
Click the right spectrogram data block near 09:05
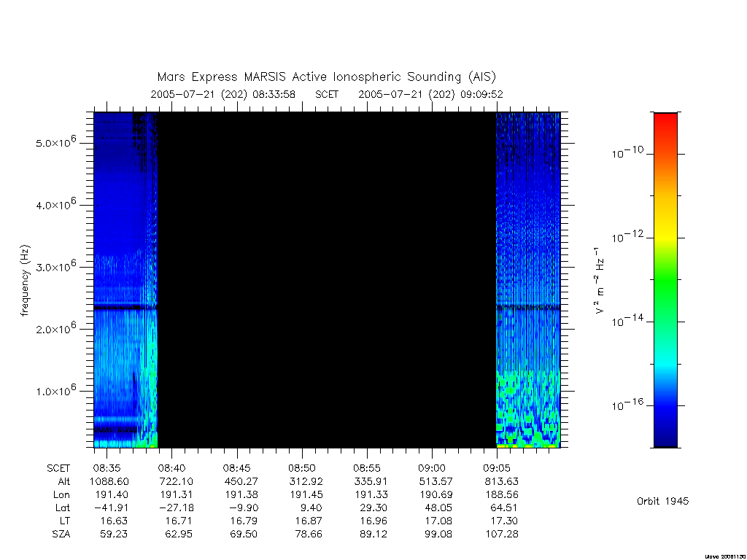[528, 280]
